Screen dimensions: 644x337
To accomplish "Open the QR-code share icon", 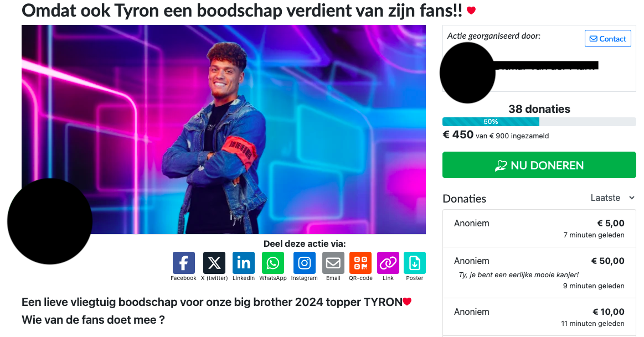I will coord(360,263).
